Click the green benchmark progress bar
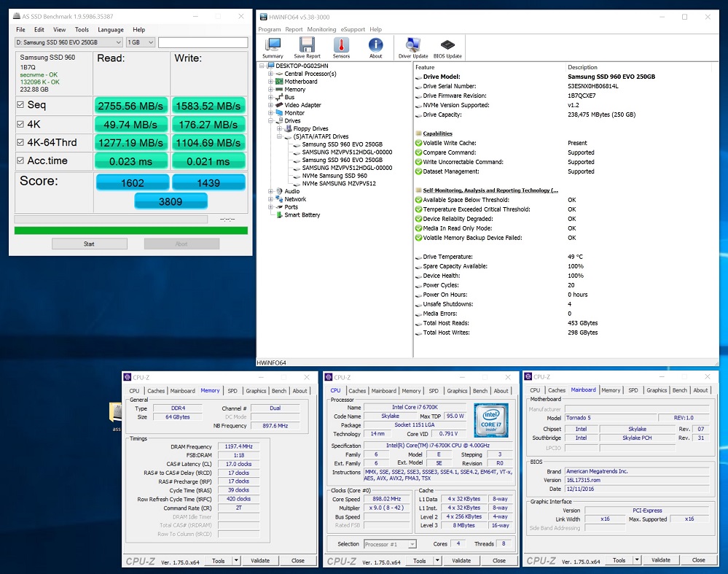Image resolution: width=728 pixels, height=574 pixels. click(x=130, y=230)
